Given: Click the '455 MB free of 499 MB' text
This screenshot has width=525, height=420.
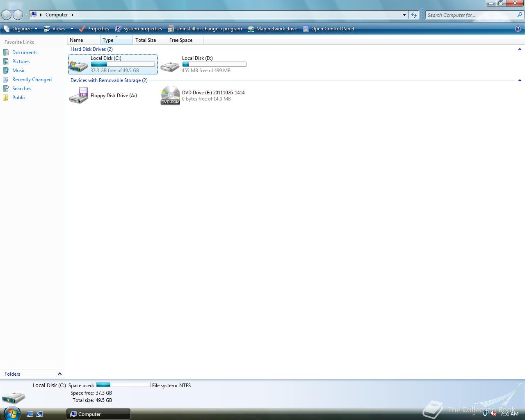Looking at the screenshot, I should coord(206,71).
